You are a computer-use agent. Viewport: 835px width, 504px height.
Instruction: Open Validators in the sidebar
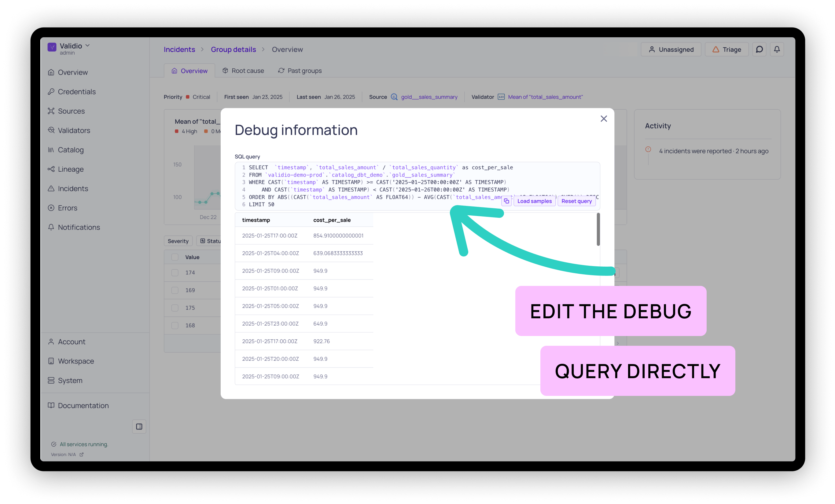point(74,130)
